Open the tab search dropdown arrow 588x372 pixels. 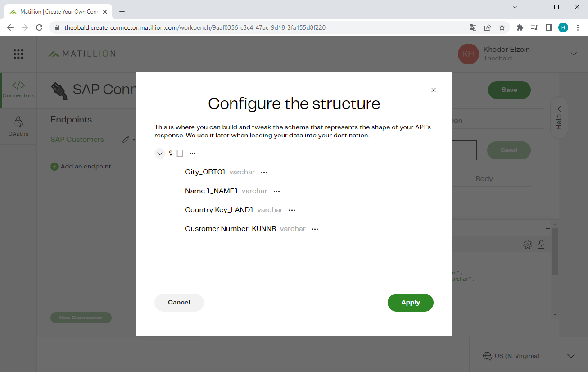[x=515, y=7]
